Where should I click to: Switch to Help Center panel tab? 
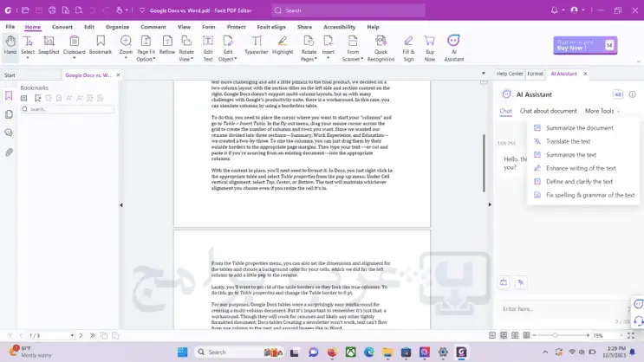[510, 74]
